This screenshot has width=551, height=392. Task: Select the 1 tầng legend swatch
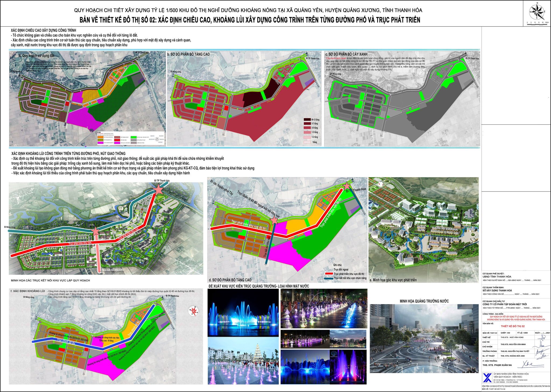[x=307, y=142]
